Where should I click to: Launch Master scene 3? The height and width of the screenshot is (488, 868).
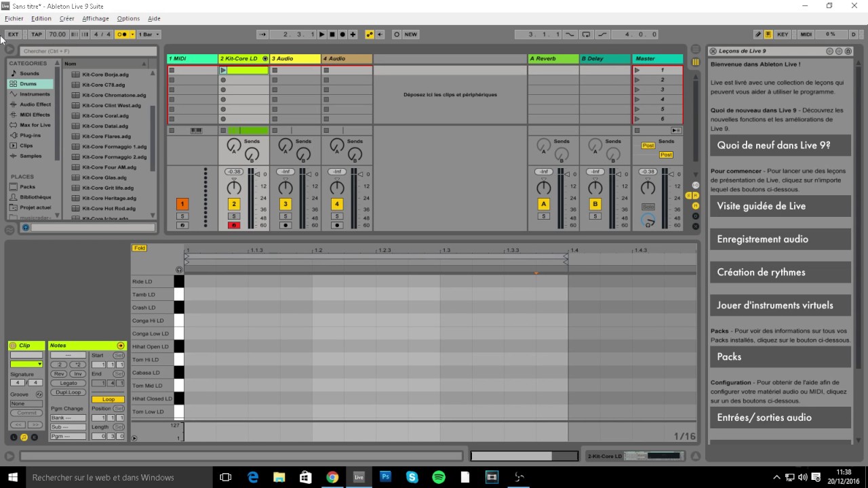(x=637, y=89)
